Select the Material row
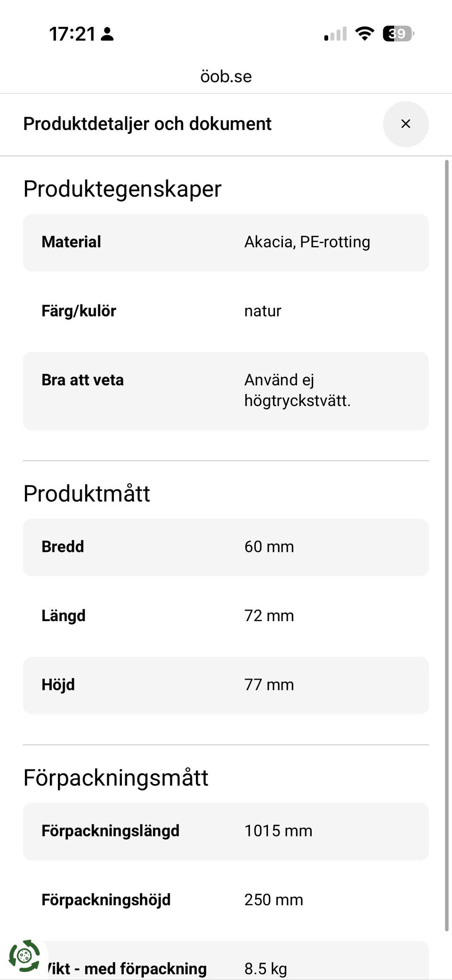452x980 pixels. [226, 243]
